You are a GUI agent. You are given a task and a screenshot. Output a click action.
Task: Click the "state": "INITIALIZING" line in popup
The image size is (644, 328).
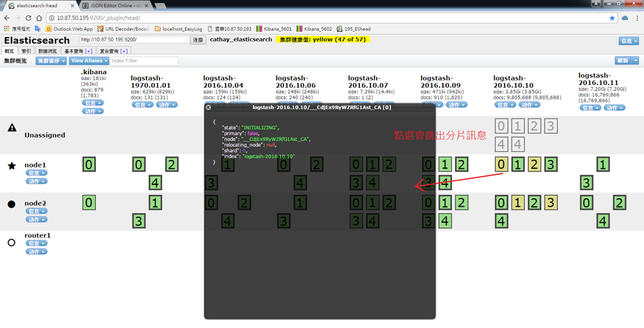tap(250, 127)
